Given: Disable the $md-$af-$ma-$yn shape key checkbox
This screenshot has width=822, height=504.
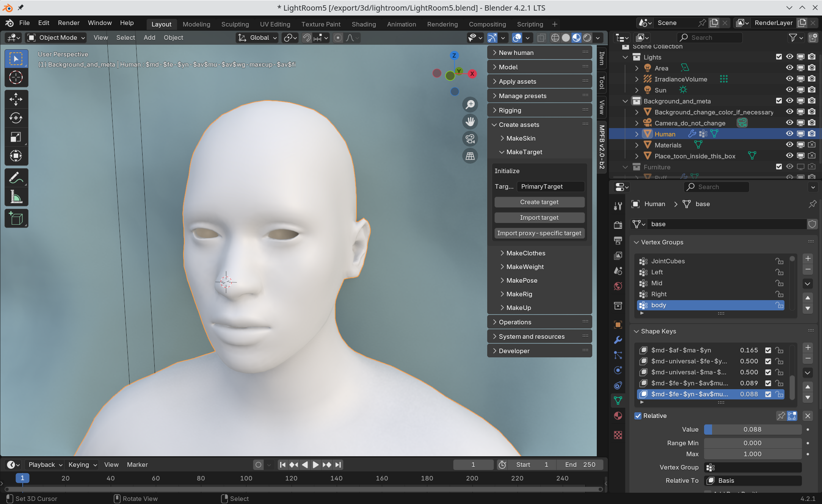Looking at the screenshot, I should tap(768, 350).
